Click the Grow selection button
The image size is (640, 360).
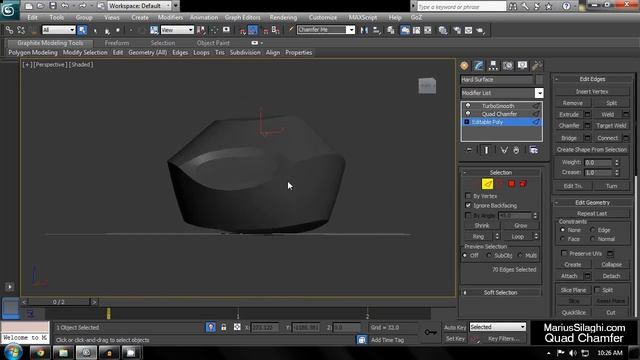[520, 225]
